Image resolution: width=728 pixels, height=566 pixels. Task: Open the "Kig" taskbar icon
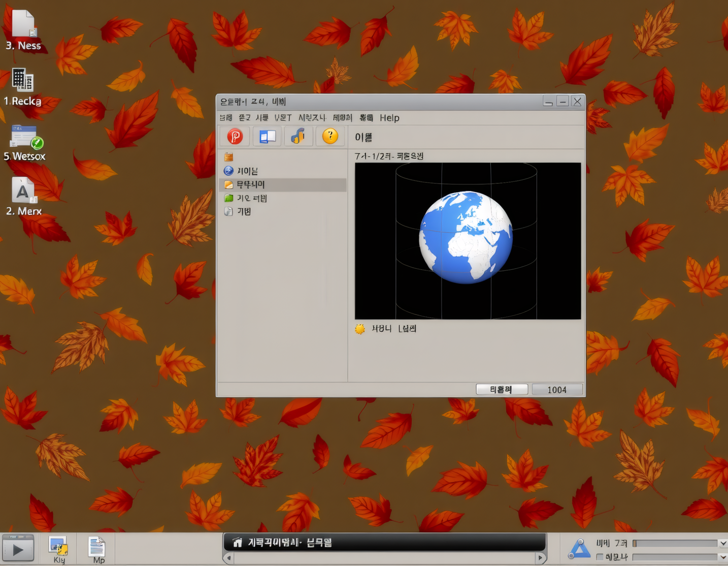(59, 550)
